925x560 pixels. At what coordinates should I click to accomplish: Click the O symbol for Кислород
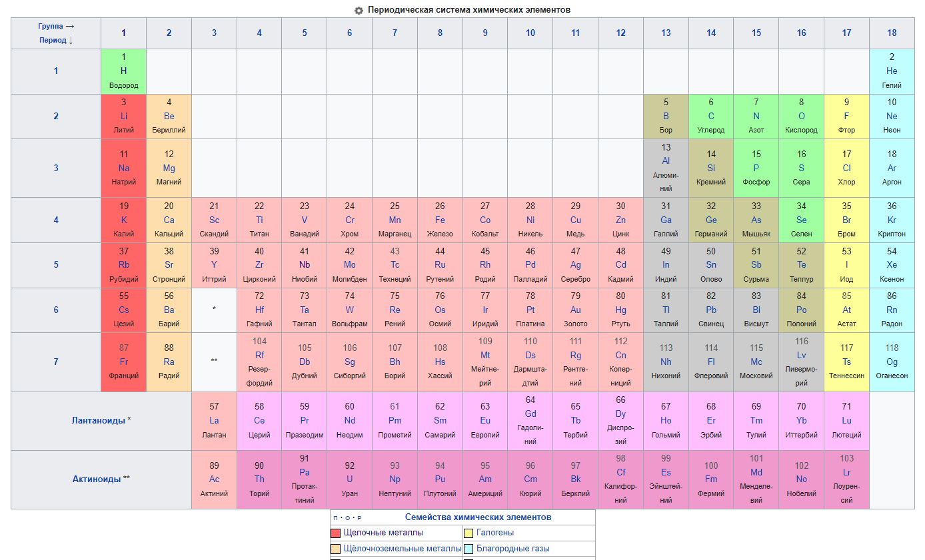click(x=801, y=116)
